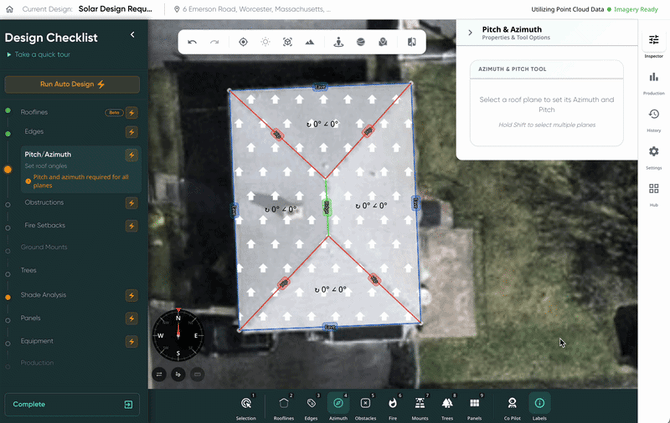Open the Edges checklist step
This screenshot has height=423, width=670.
34,132
